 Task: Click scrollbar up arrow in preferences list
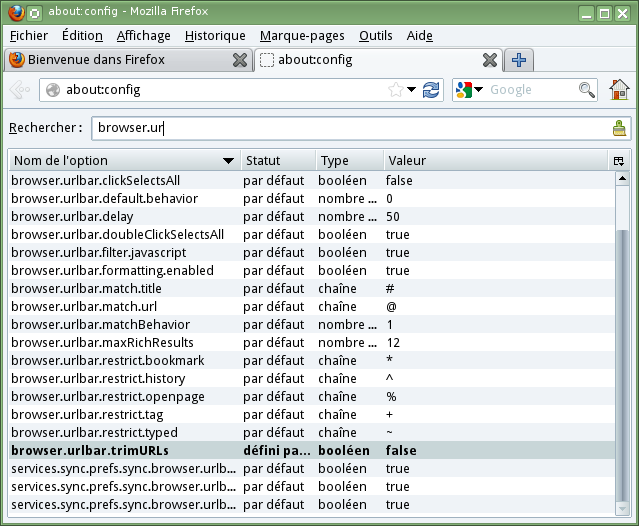622,178
